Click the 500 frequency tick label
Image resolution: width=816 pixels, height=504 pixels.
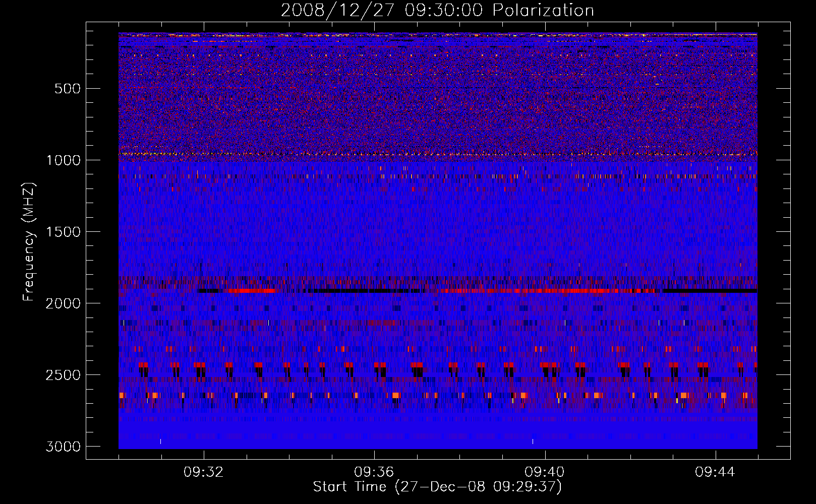coord(68,89)
